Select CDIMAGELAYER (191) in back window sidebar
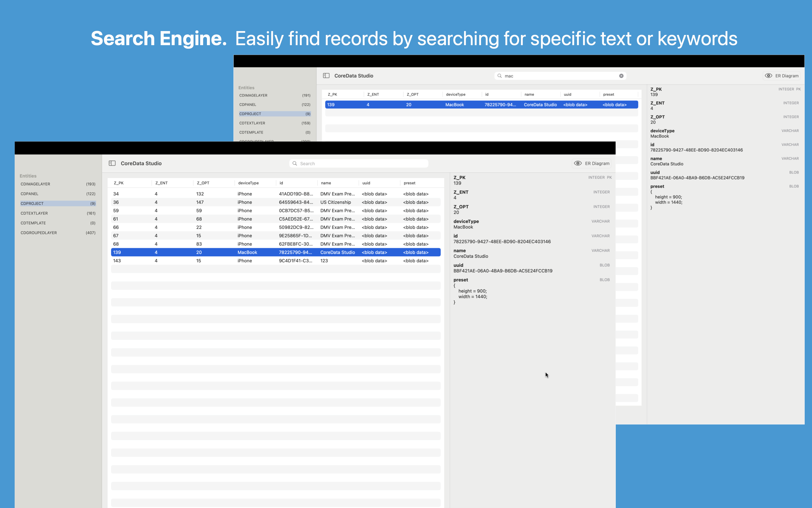The width and height of the screenshot is (812, 508). [x=275, y=95]
